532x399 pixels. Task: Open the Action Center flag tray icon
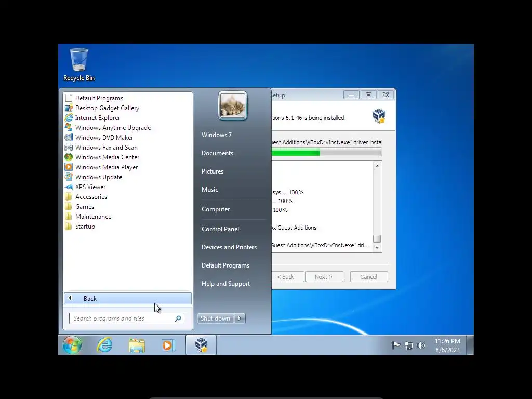pos(396,345)
